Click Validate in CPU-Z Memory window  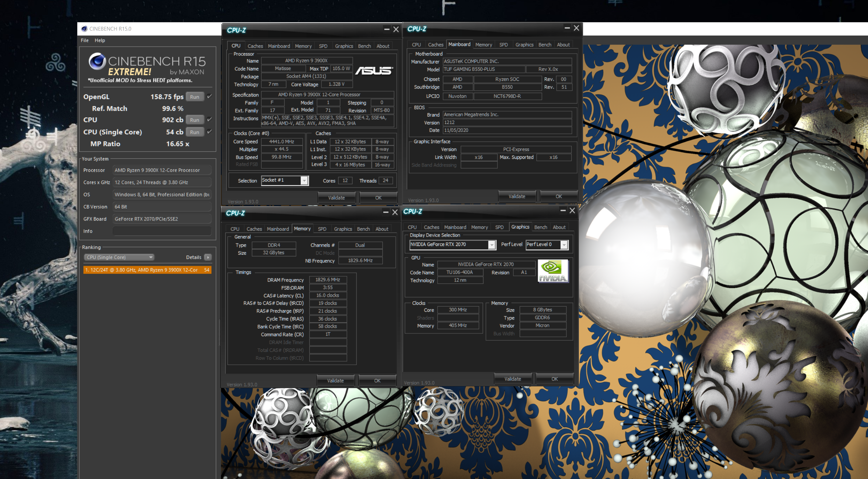[335, 380]
